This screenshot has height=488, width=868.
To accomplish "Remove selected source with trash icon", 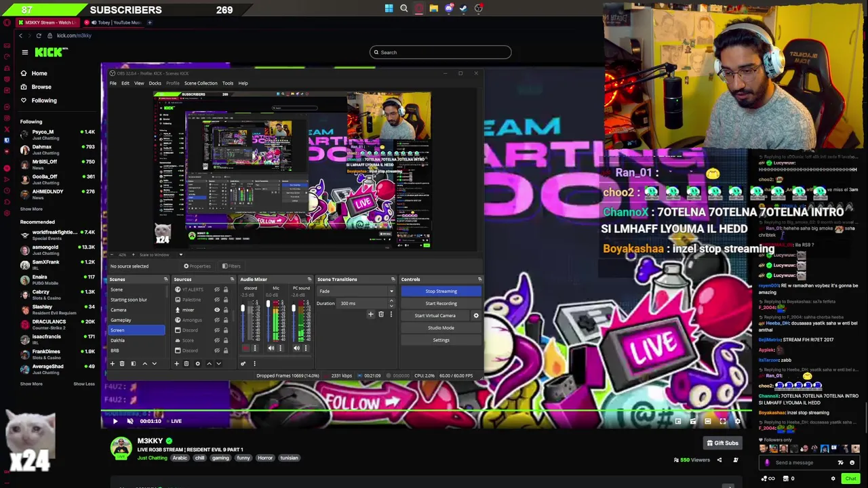I will [x=186, y=363].
